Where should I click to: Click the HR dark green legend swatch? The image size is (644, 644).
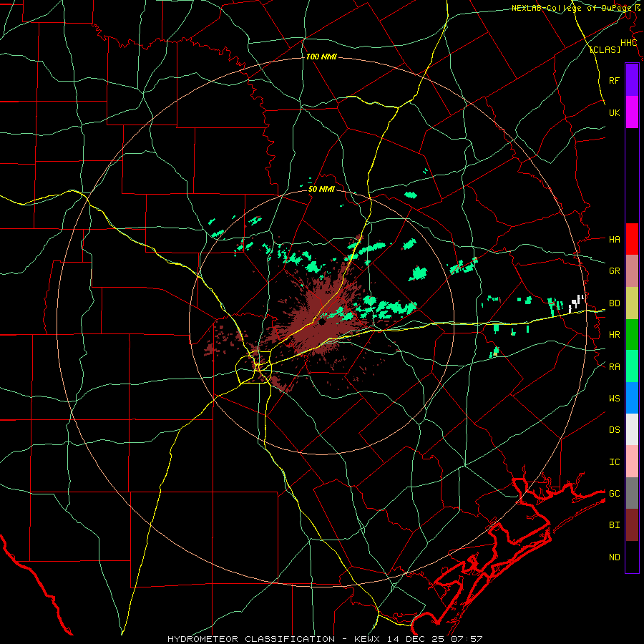[x=632, y=334]
